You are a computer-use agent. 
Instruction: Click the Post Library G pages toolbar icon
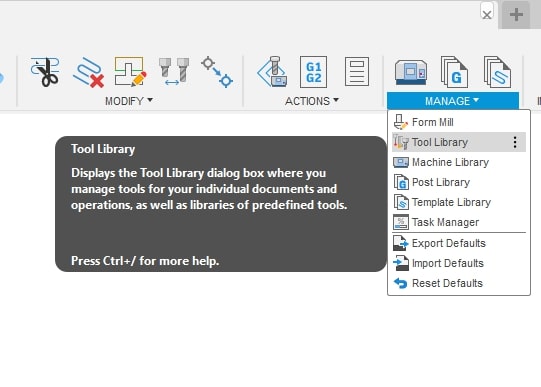click(x=454, y=72)
